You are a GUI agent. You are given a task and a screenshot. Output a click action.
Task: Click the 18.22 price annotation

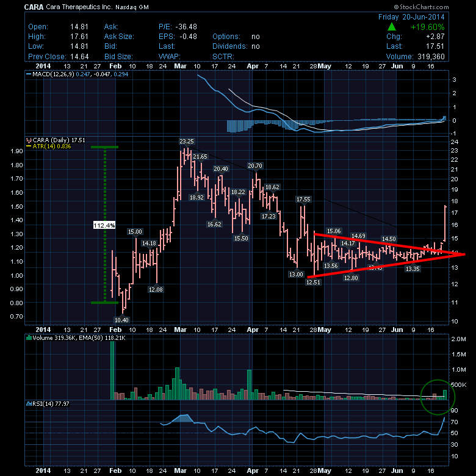238,192
